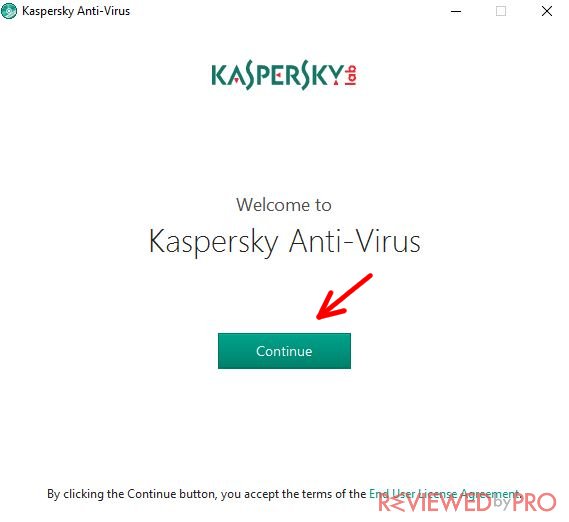569x522 pixels.
Task: Click the green Continue button
Action: coord(284,351)
